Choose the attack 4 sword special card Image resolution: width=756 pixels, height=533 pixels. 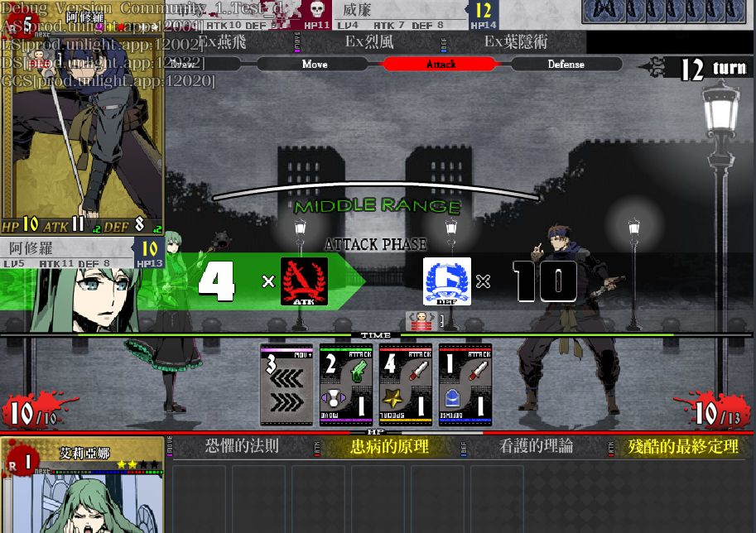coord(406,385)
